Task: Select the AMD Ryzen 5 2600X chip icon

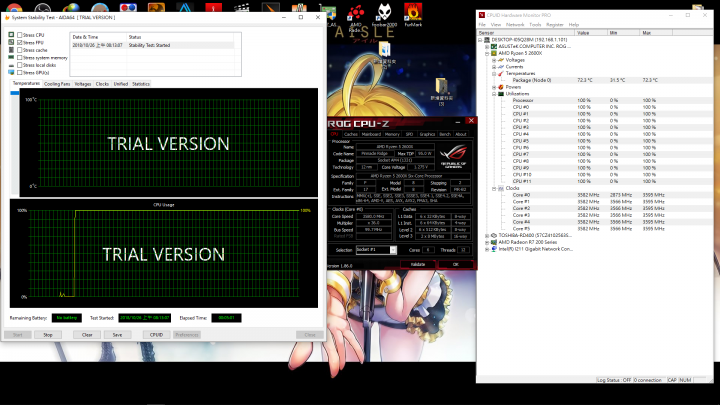Action: [494, 53]
